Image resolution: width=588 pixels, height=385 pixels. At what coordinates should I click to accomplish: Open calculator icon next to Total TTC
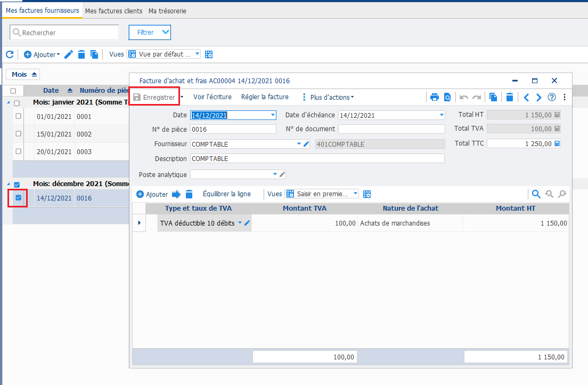pyautogui.click(x=557, y=143)
